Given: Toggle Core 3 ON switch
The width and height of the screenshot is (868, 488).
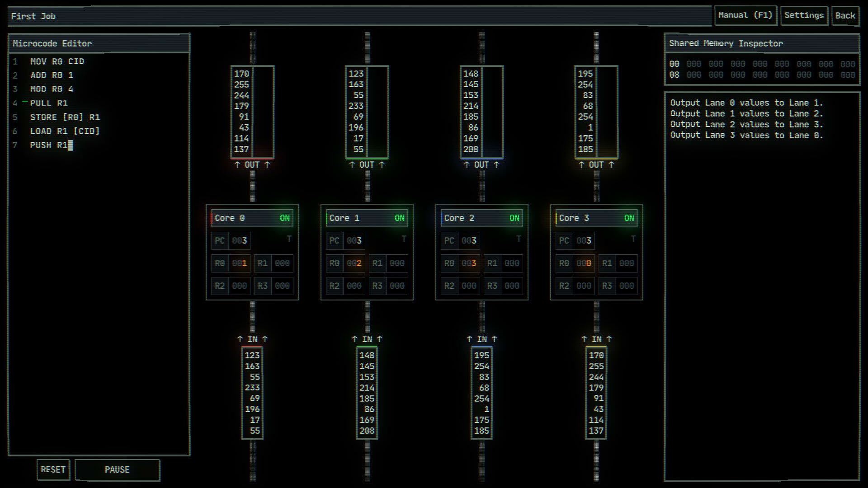Looking at the screenshot, I should tap(629, 218).
